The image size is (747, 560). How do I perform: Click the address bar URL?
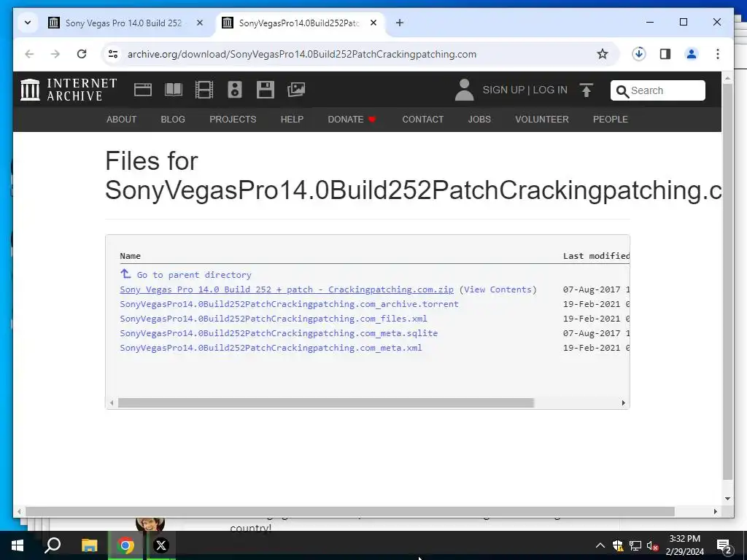coord(302,54)
